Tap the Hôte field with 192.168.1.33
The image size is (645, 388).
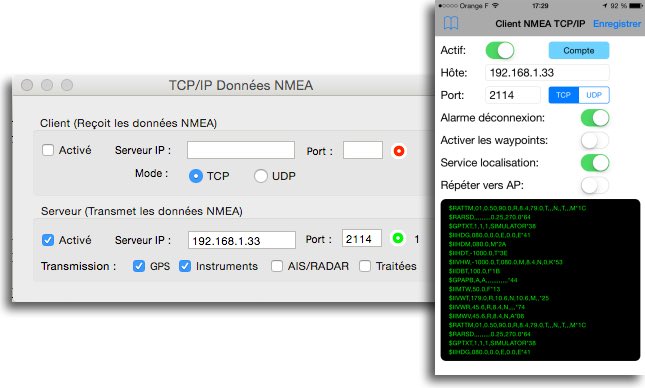click(547, 73)
